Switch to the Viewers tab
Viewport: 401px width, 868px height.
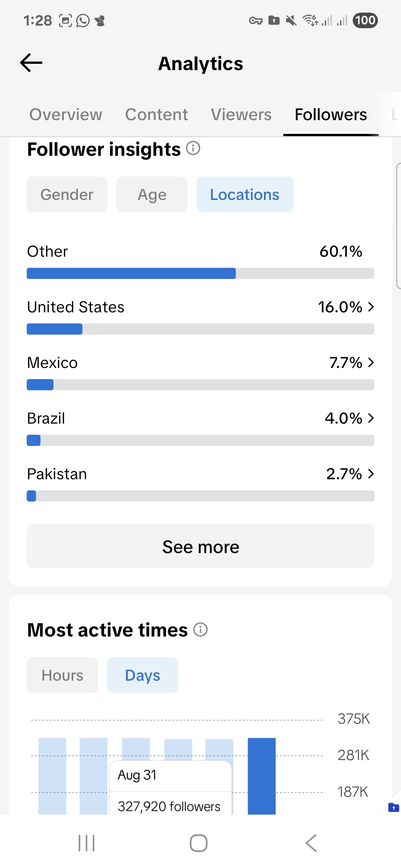(241, 115)
